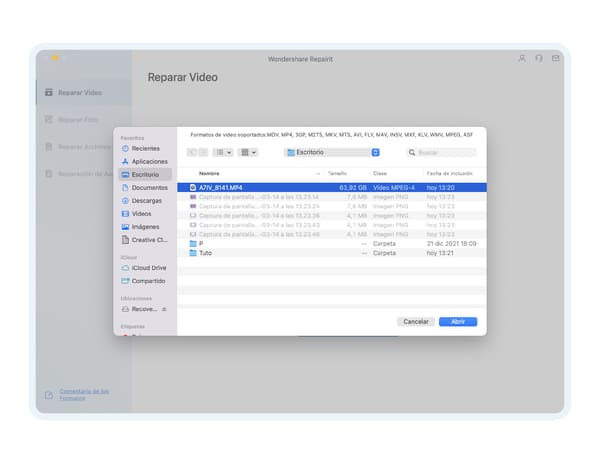Open the Escritorio location pop-up menu

[332, 152]
